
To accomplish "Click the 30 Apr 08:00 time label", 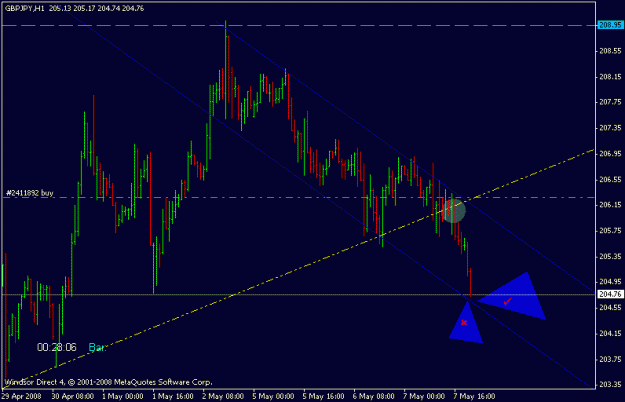I will 73,396.
